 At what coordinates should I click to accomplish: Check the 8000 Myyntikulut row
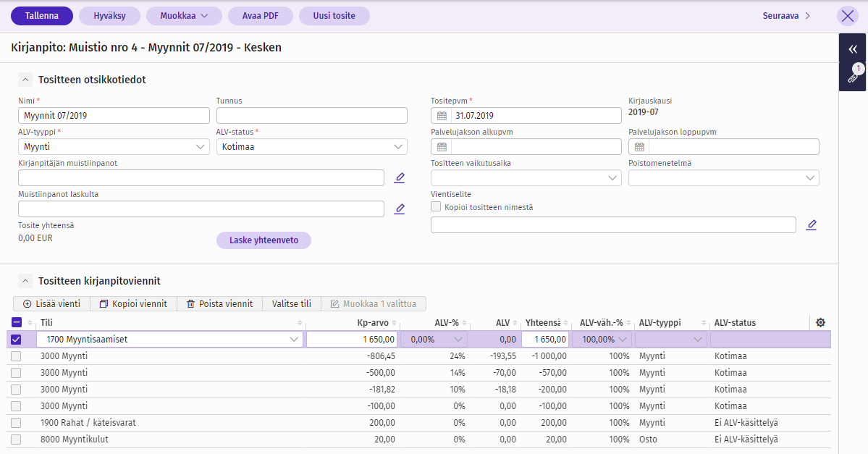[x=16, y=439]
